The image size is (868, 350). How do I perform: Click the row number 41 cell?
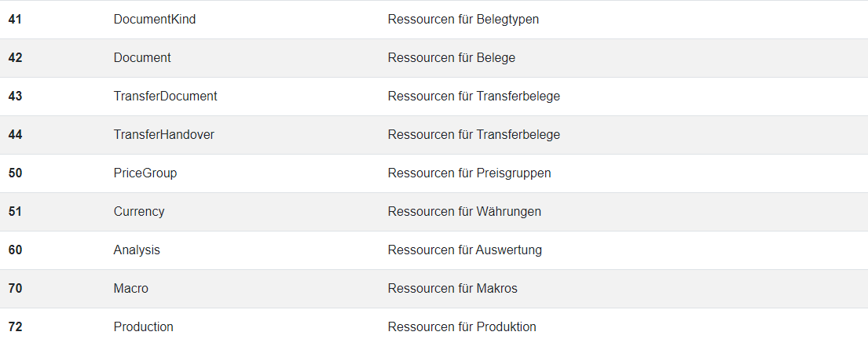(15, 20)
